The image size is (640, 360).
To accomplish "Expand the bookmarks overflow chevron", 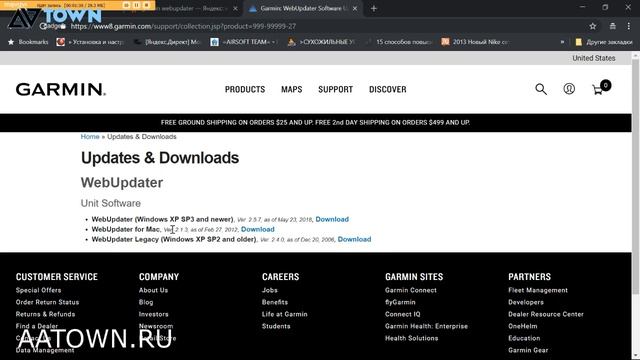I will coord(562,42).
